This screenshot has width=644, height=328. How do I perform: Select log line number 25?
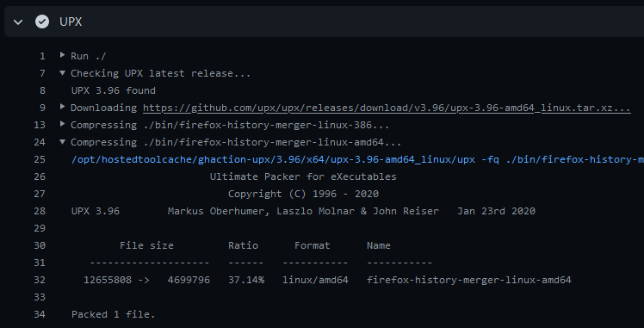click(40, 159)
